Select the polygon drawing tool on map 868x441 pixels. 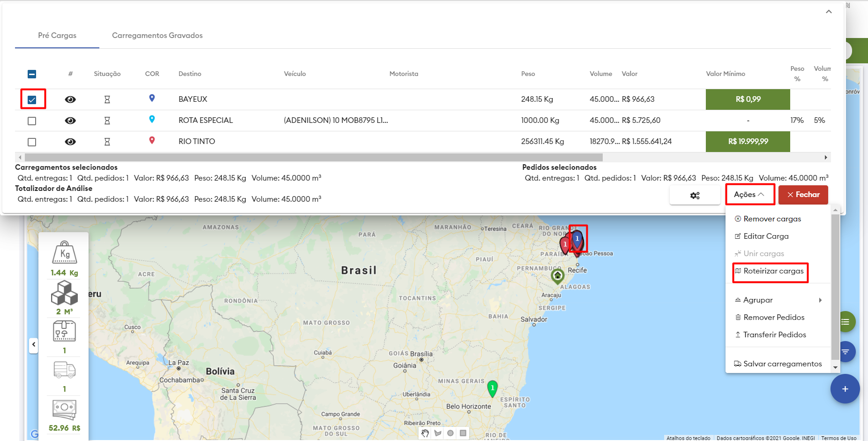click(x=438, y=433)
